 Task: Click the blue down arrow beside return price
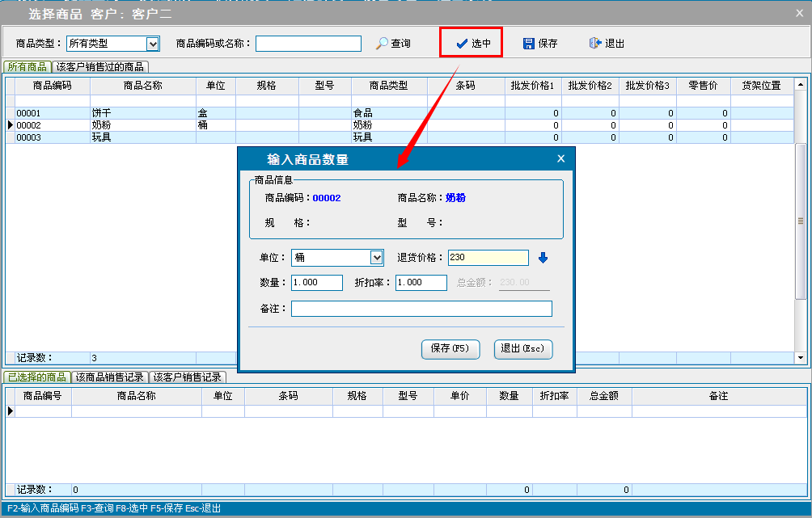pos(543,258)
